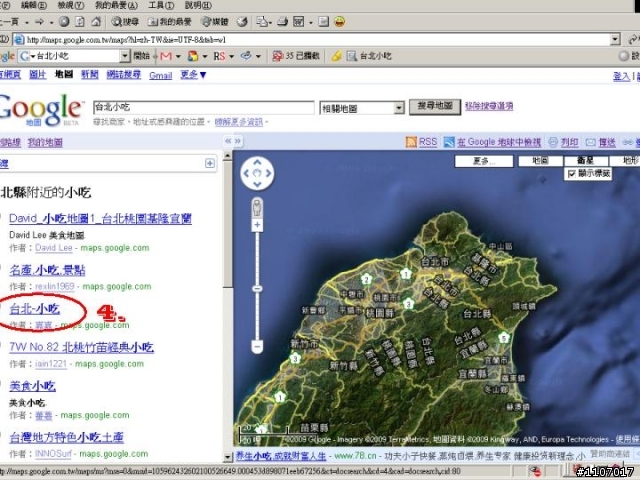The height and width of the screenshot is (480, 640).
Task: Click the Edit page icon in IE toolbar
Action: click(x=299, y=22)
